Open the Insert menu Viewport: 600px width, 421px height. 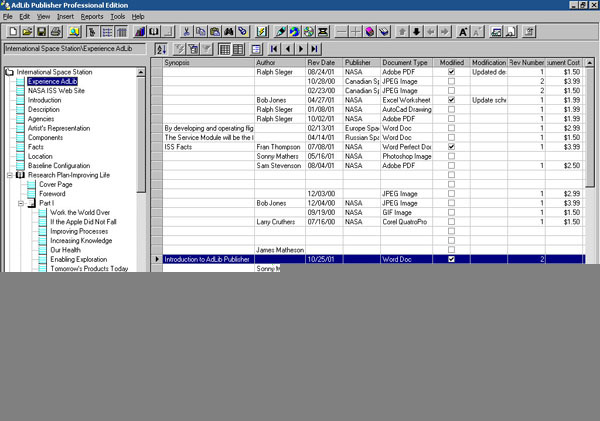point(65,16)
